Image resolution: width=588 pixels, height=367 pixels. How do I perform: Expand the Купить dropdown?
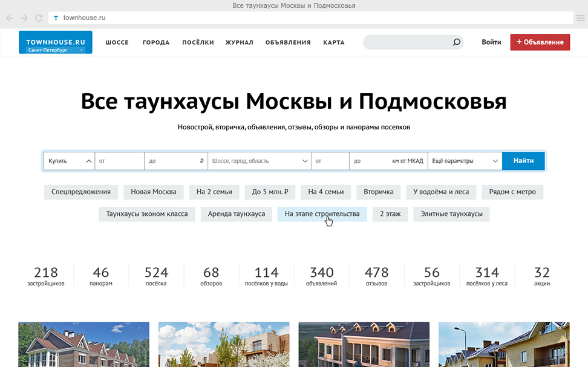coord(69,161)
